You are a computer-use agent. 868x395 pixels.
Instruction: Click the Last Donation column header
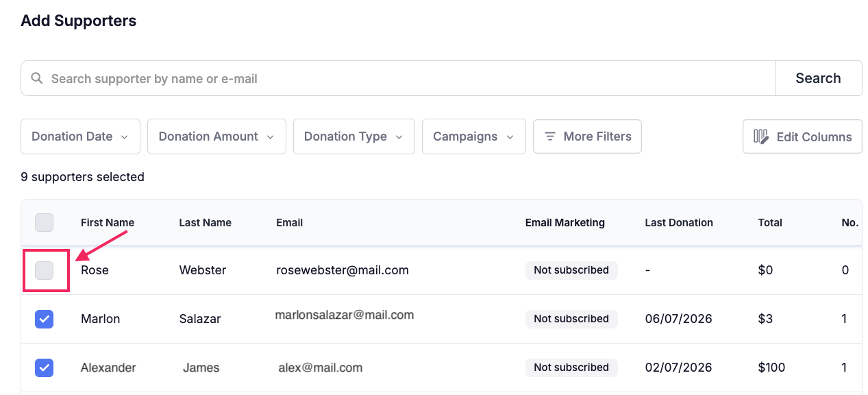click(679, 222)
